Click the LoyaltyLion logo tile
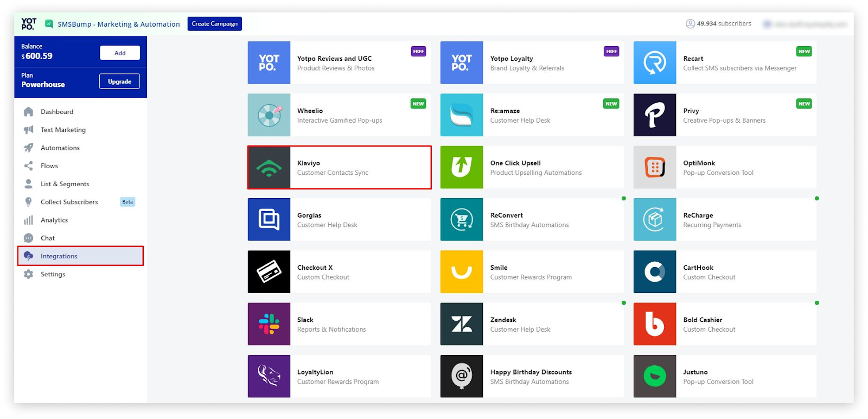This screenshot has height=419, width=868. [269, 376]
